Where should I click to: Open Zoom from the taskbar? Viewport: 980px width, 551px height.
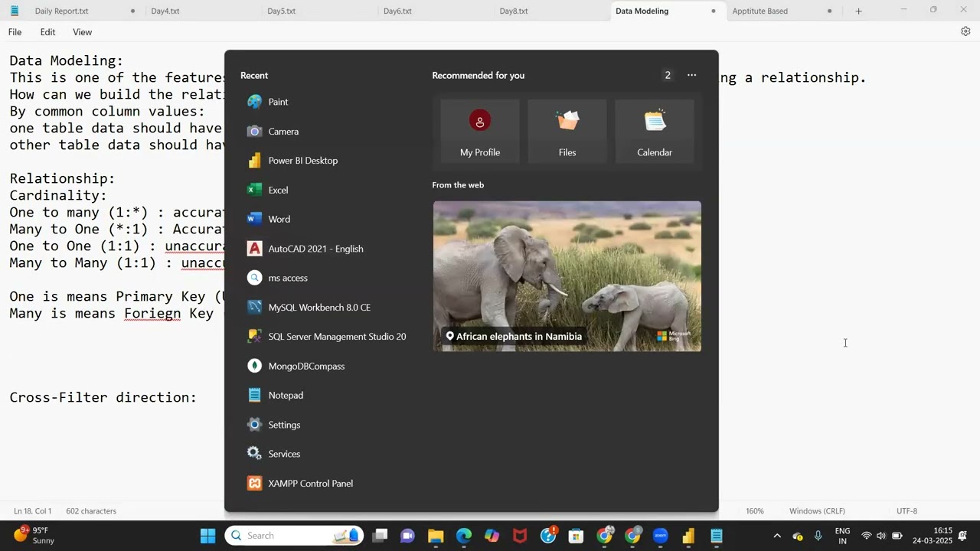tap(661, 536)
